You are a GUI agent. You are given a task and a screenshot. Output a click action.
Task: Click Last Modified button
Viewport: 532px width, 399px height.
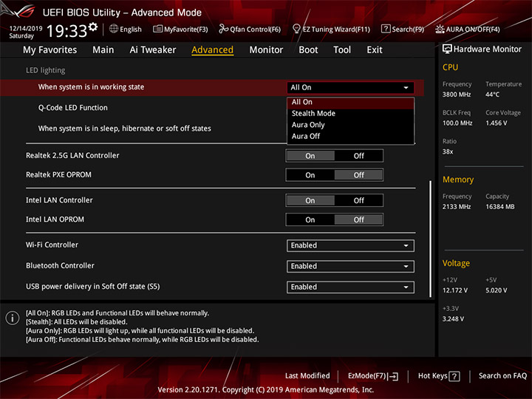pos(307,376)
